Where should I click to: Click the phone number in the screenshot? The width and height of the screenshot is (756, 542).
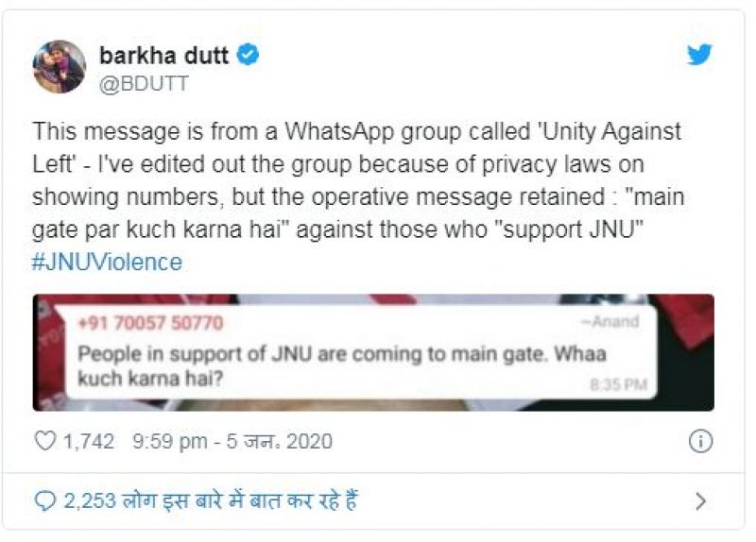coord(150,323)
